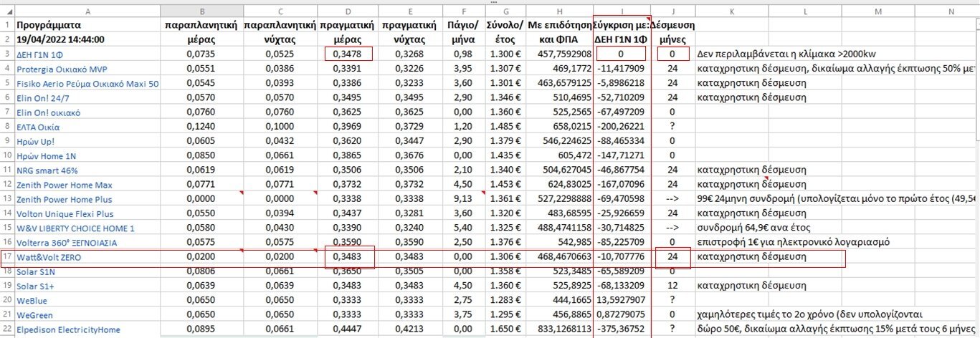Image resolution: width=980 pixels, height=338 pixels.
Task: Click the 9,13 monthly fee cell
Action: pyautogui.click(x=465, y=199)
